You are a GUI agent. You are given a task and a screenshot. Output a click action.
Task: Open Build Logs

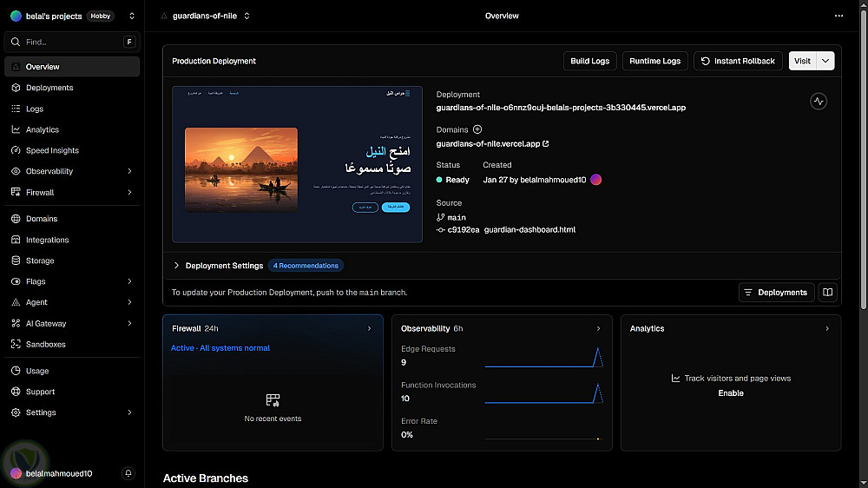(x=589, y=61)
